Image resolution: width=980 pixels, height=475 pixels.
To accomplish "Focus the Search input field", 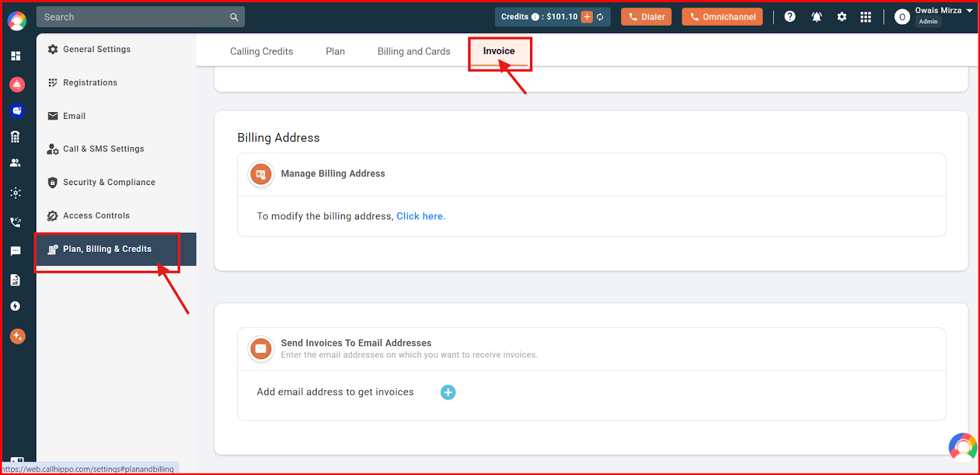I will click(140, 17).
